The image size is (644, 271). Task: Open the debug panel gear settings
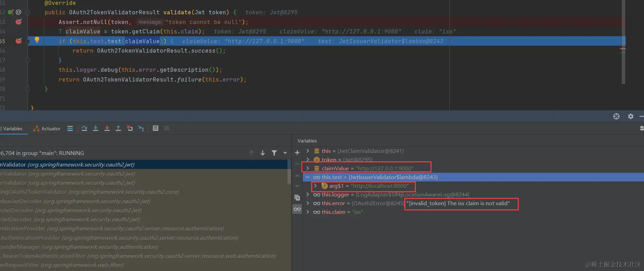631,116
